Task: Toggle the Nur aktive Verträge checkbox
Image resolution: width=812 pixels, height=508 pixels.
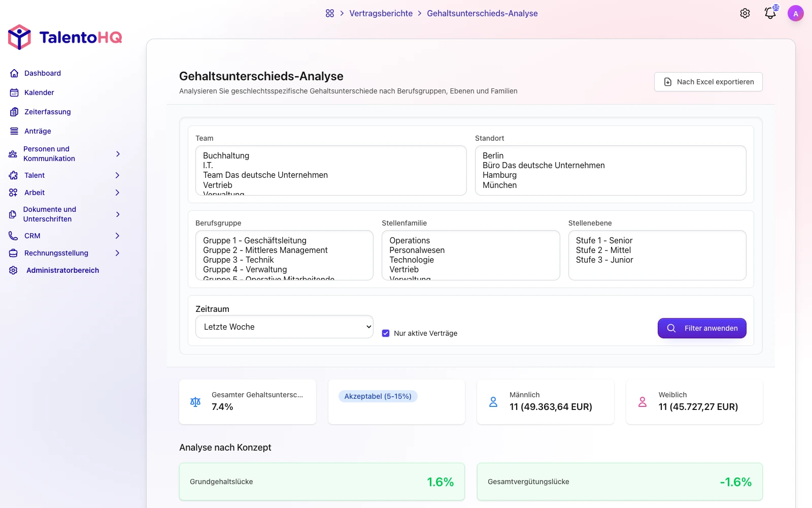Action: tap(386, 333)
